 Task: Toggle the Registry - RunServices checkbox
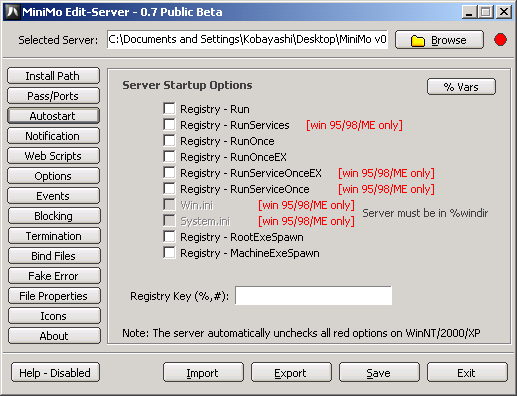click(169, 124)
